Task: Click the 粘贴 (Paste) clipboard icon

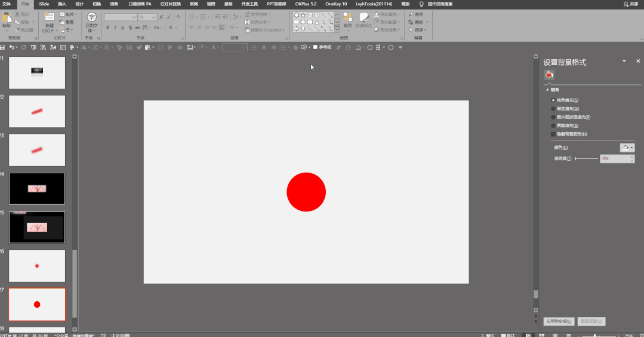Action: [7, 19]
